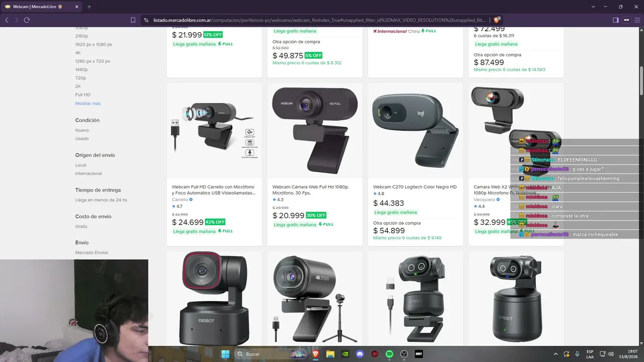This screenshot has width=644, height=362.
Task: Filter by 2160p resolution
Action: click(x=82, y=36)
